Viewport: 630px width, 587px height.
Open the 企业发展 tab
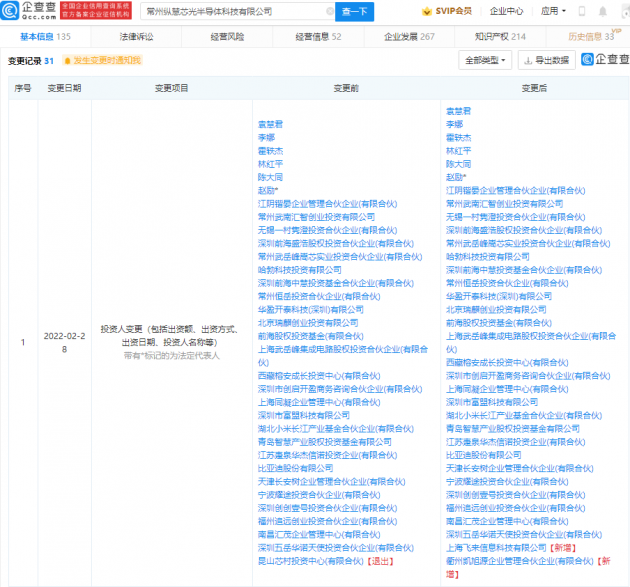(409, 37)
